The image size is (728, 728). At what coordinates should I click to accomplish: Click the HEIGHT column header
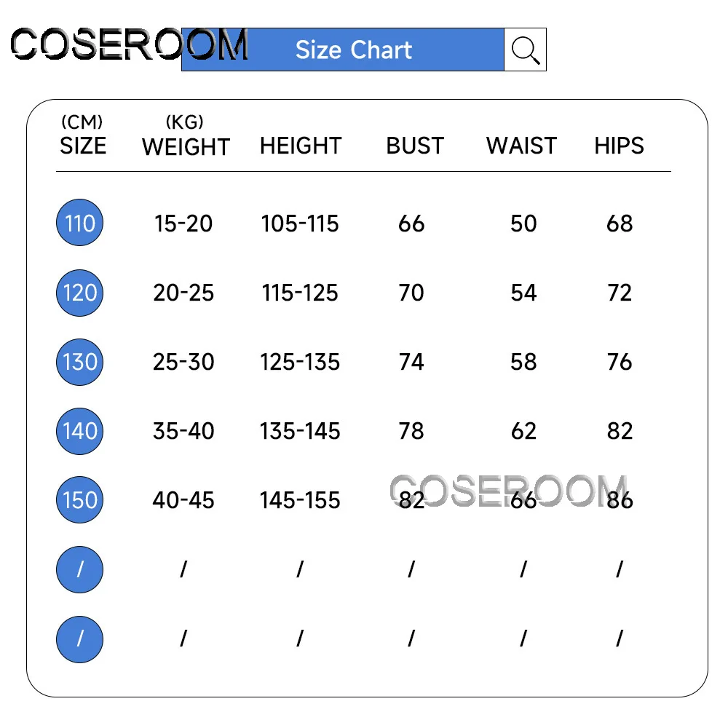300,146
